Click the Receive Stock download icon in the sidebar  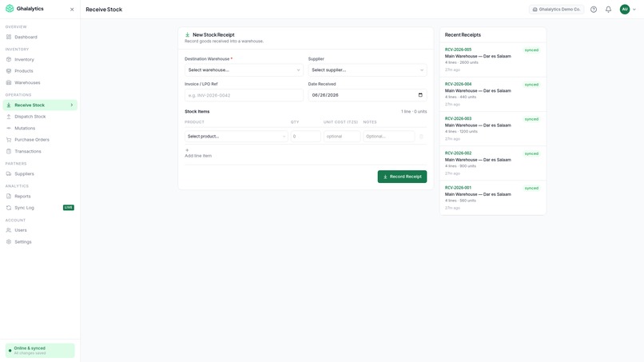(9, 105)
